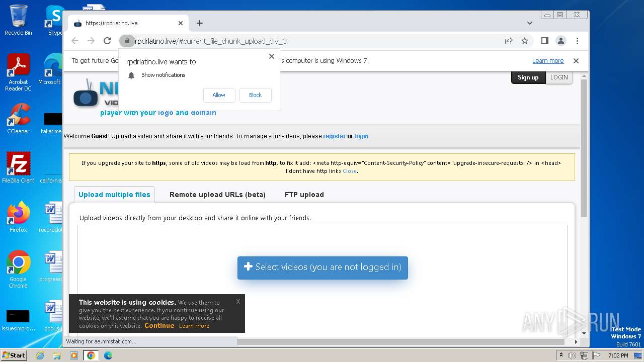Switch to FTP upload tab

pos(304,195)
